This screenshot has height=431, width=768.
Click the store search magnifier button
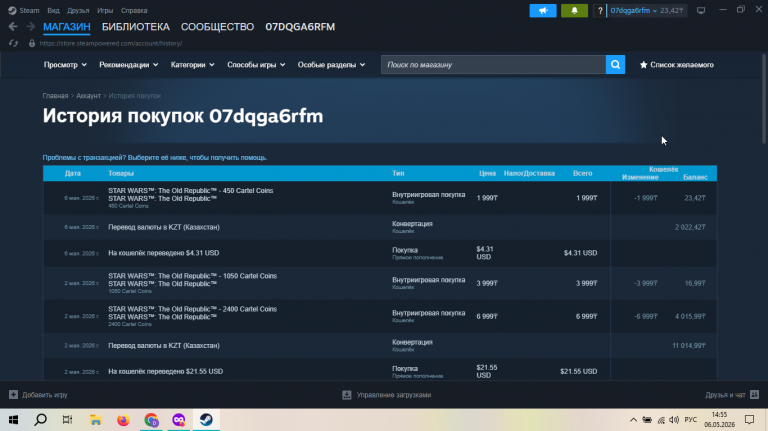(x=615, y=65)
